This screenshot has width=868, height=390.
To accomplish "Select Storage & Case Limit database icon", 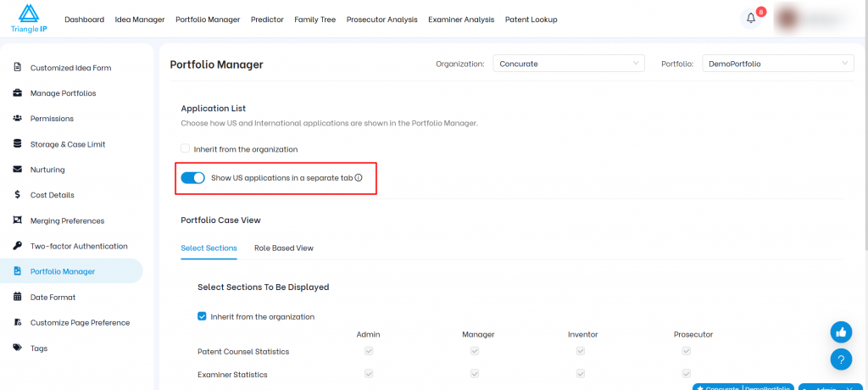I will click(18, 144).
